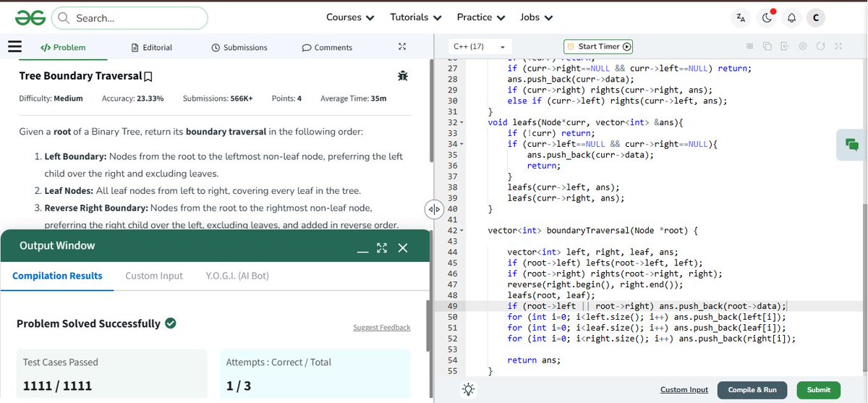Click line number 49 in gutter
This screenshot has height=403, width=868.
(453, 306)
